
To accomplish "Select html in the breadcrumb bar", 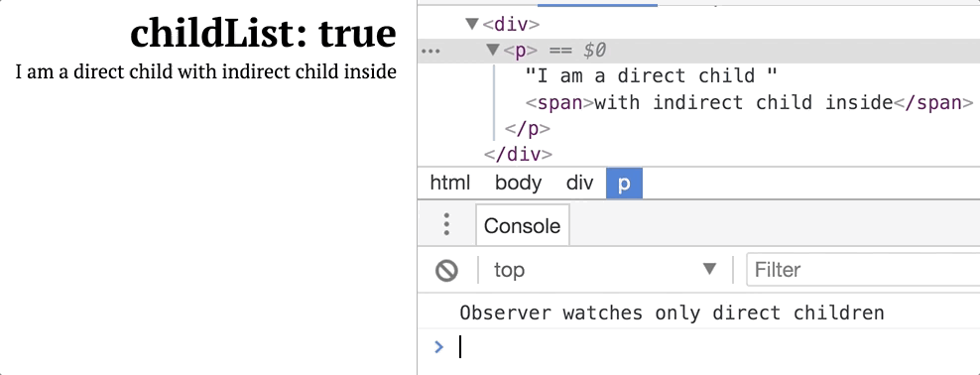I will coord(450,184).
